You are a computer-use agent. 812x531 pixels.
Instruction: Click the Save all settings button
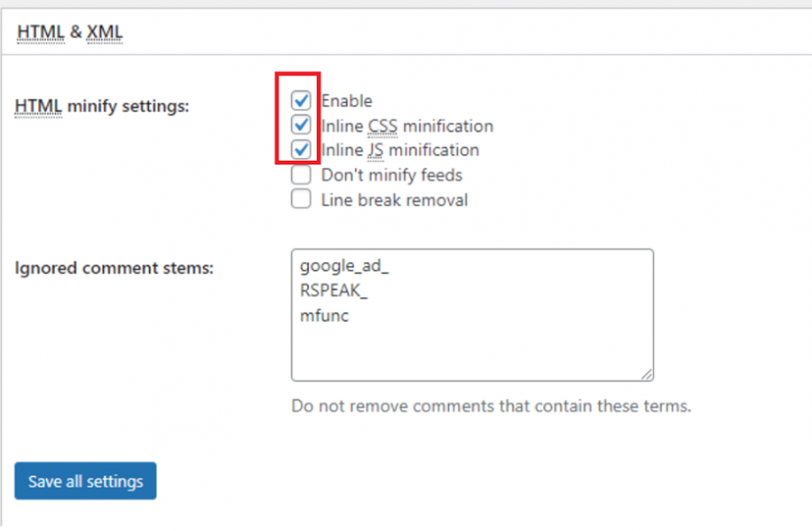[x=85, y=480]
